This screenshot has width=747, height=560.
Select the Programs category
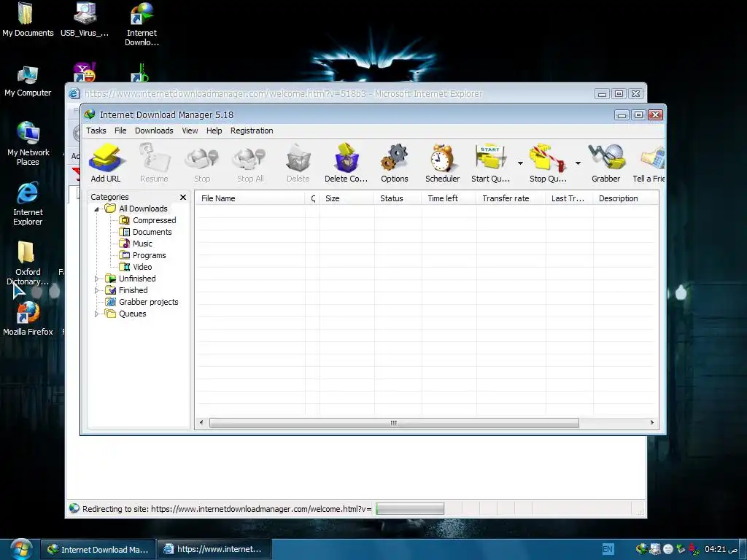tap(149, 255)
